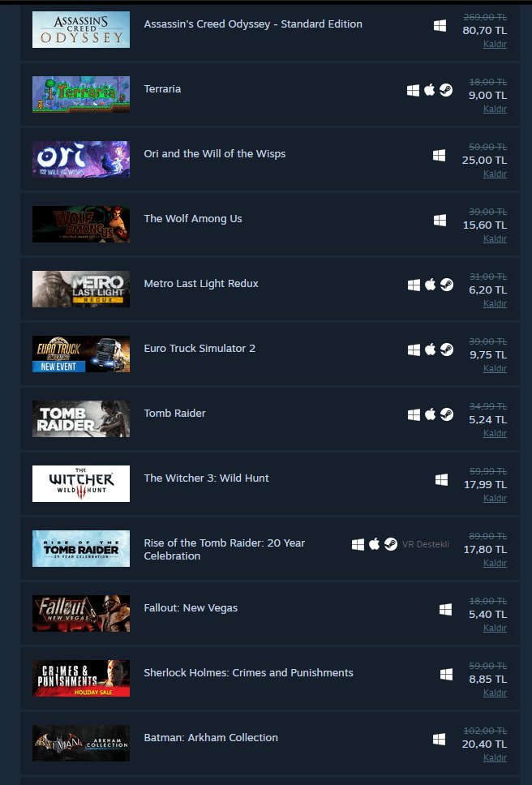Open the Metro Last Light Redux thumbnail
Screen dimensions: 532x785
coord(81,289)
